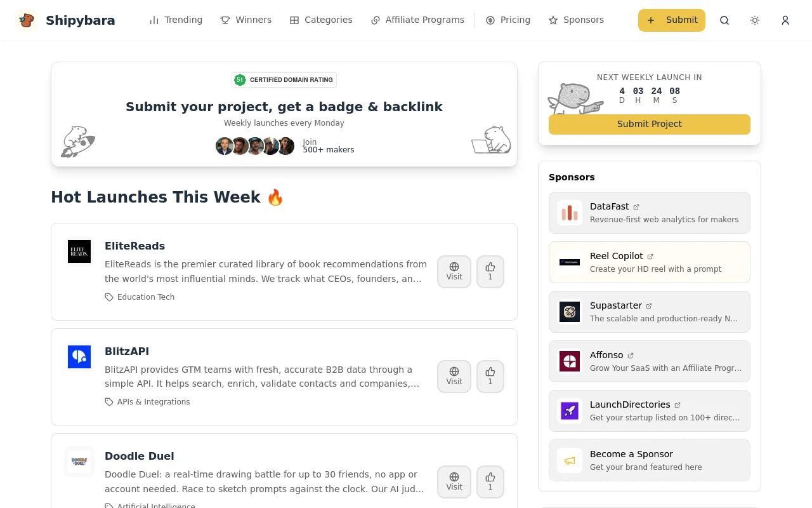812x508 pixels.
Task: Click the Doodle Duel Visit globe button
Action: point(454,482)
